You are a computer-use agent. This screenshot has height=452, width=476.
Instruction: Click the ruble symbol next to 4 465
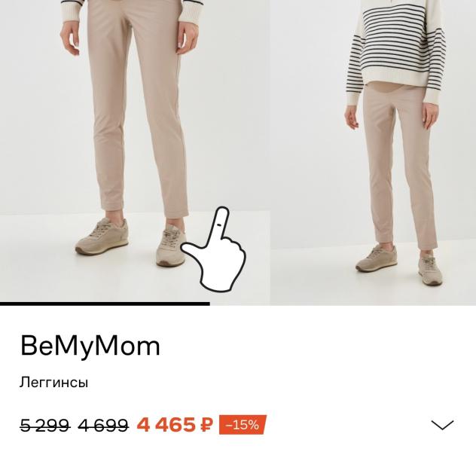206,425
